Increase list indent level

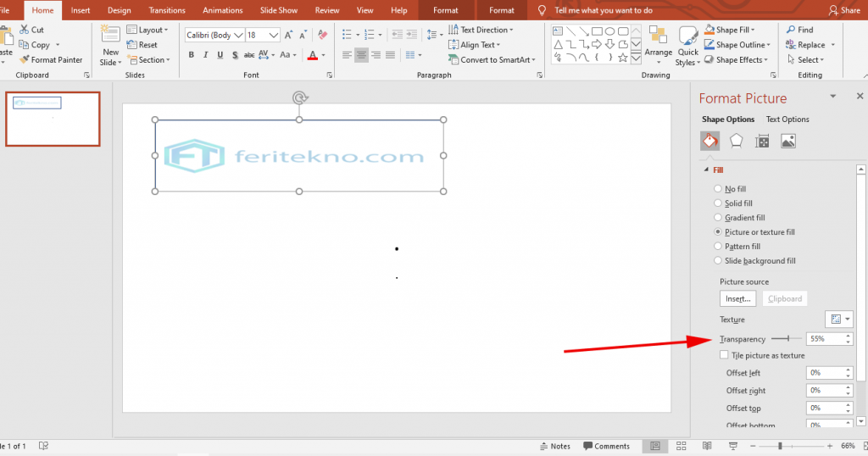point(411,35)
